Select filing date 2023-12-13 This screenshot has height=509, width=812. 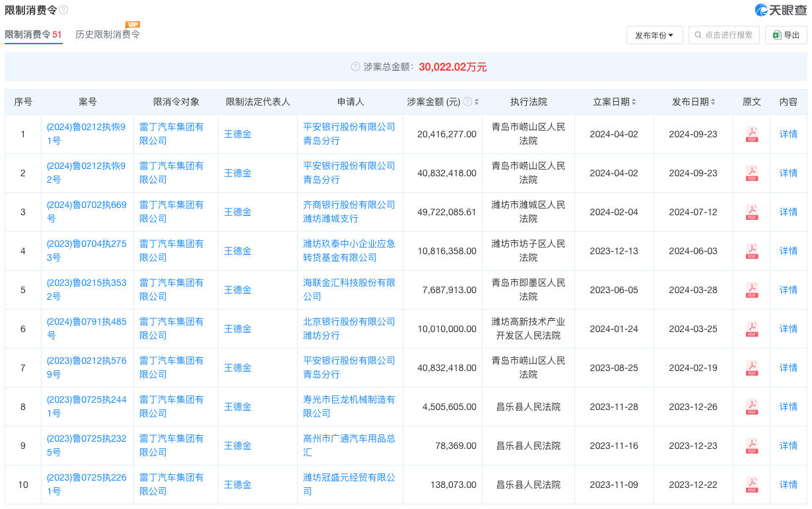click(614, 251)
